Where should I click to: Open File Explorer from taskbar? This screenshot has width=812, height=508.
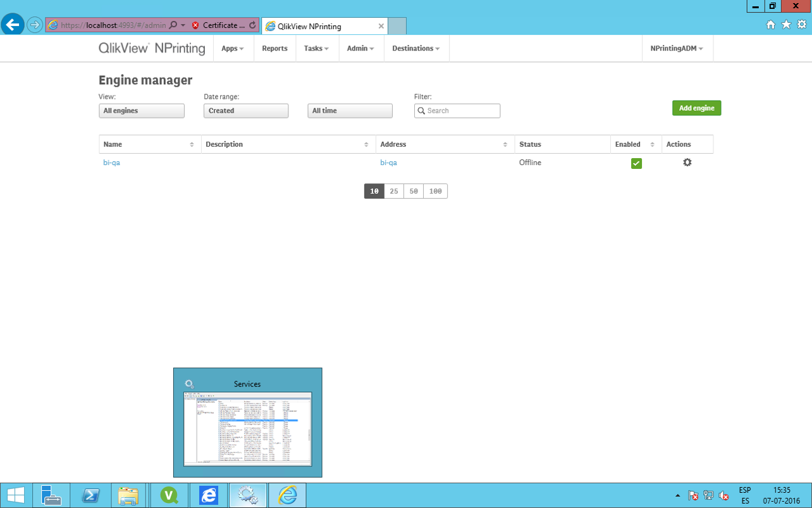pos(129,495)
